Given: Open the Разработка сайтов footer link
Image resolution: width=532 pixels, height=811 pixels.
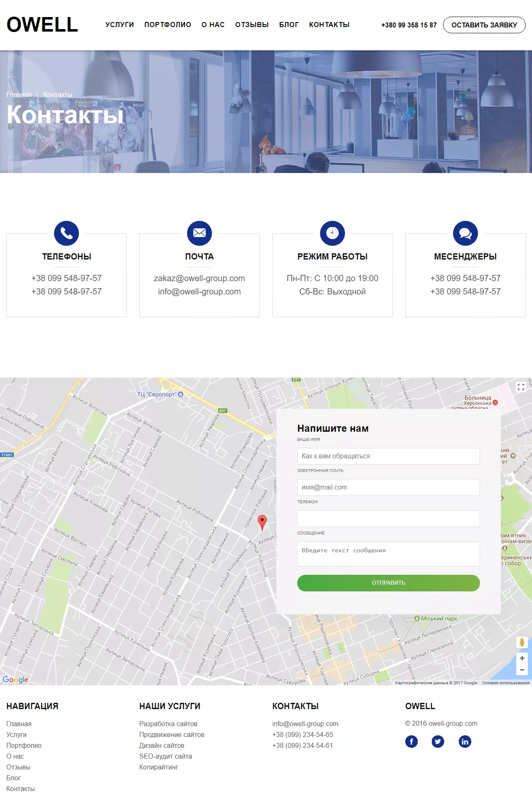Looking at the screenshot, I should coord(168,724).
